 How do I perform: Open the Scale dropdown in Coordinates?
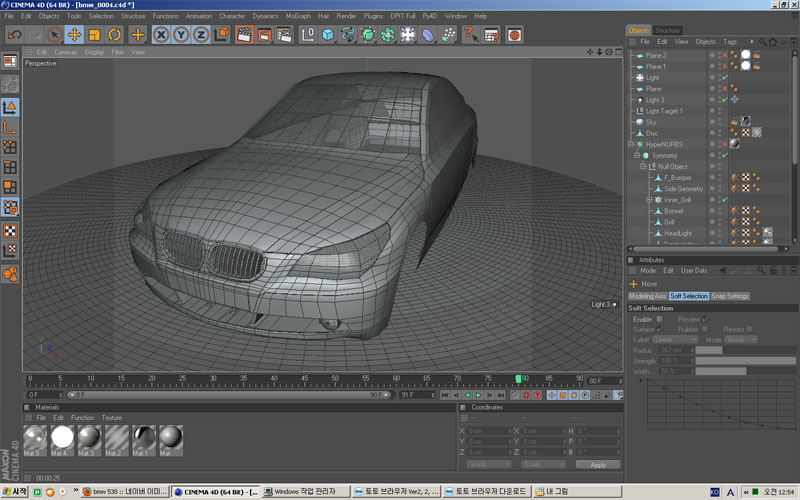tap(543, 465)
